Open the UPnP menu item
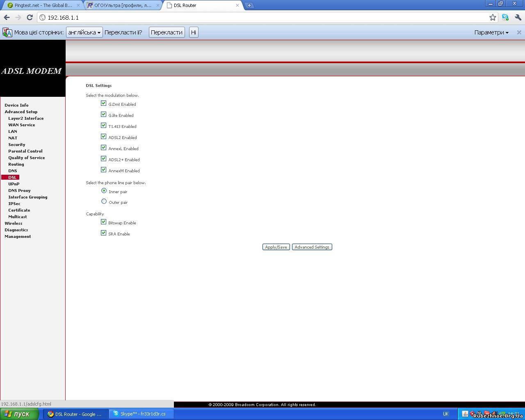525x420 pixels. pos(14,184)
